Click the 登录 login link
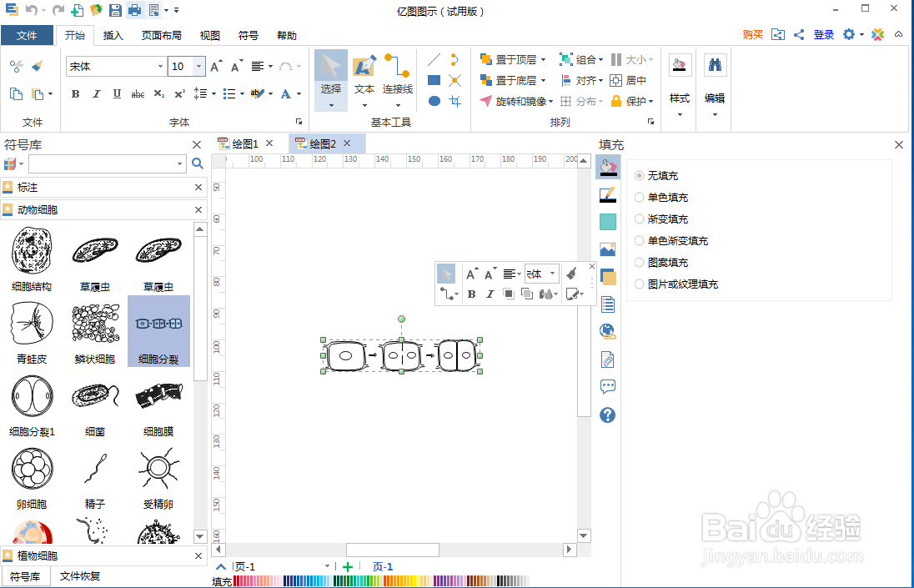 823,35
